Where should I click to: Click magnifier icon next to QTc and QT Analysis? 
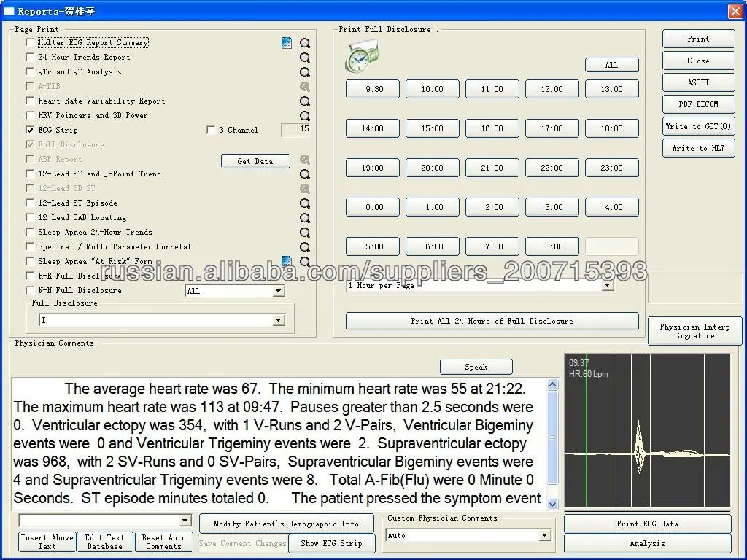click(305, 72)
